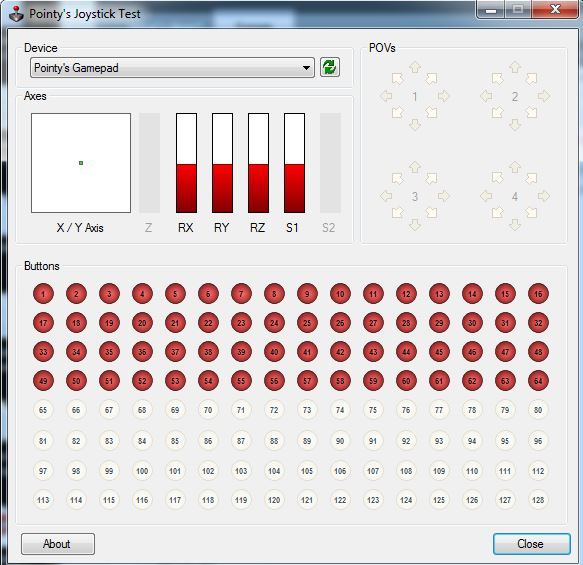Click the lit red button indicator 1
This screenshot has height=565, width=583.
click(43, 294)
